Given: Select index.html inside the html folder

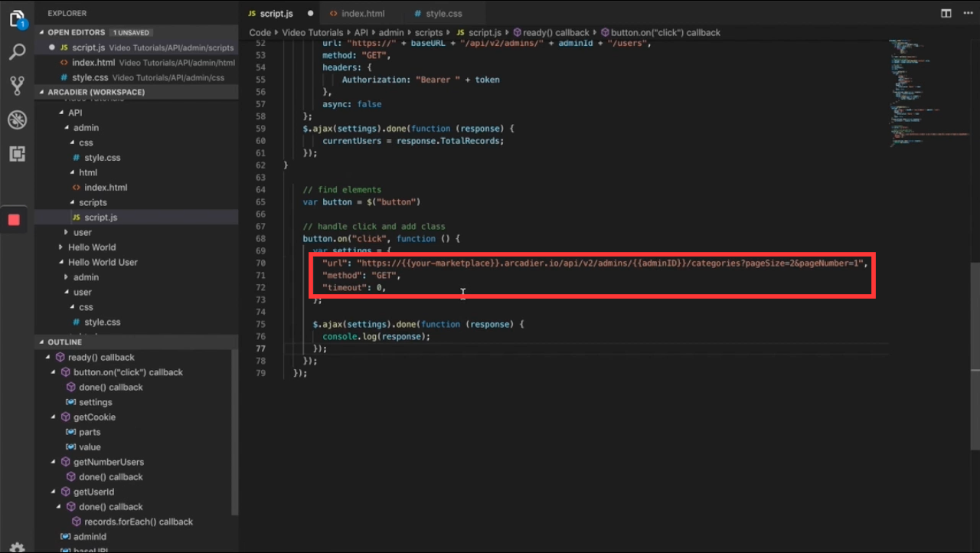Looking at the screenshot, I should coord(136,188).
